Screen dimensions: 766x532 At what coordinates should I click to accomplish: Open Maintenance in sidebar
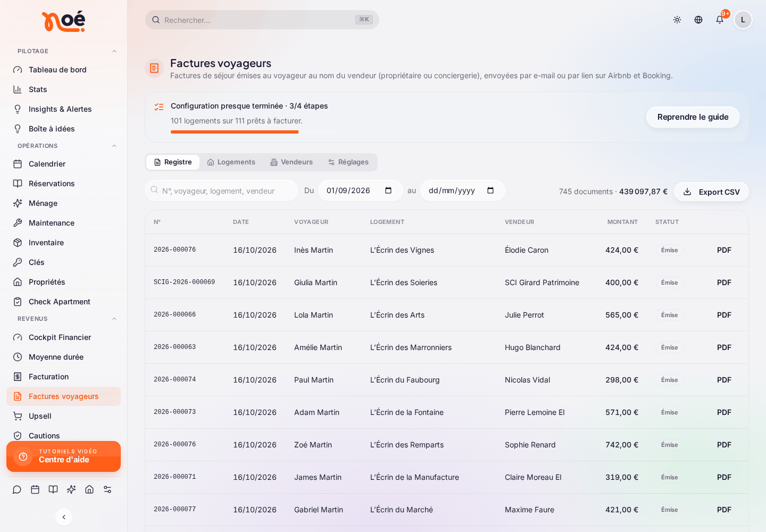click(x=63, y=223)
